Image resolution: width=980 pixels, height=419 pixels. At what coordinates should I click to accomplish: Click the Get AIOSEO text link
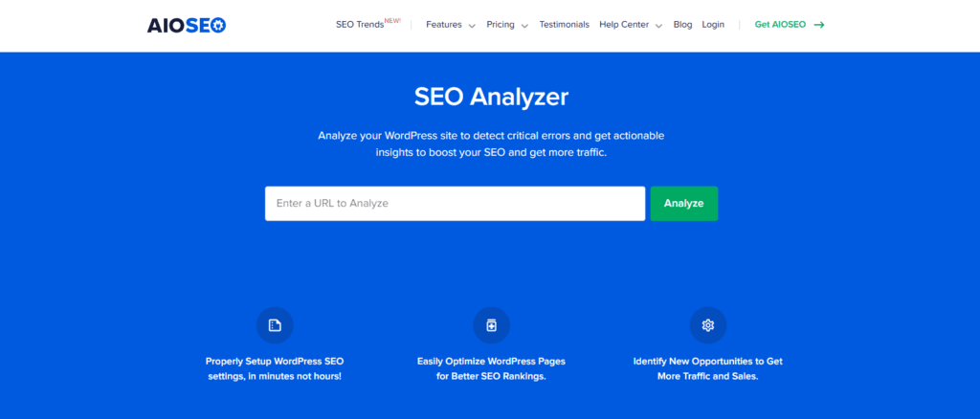click(780, 25)
